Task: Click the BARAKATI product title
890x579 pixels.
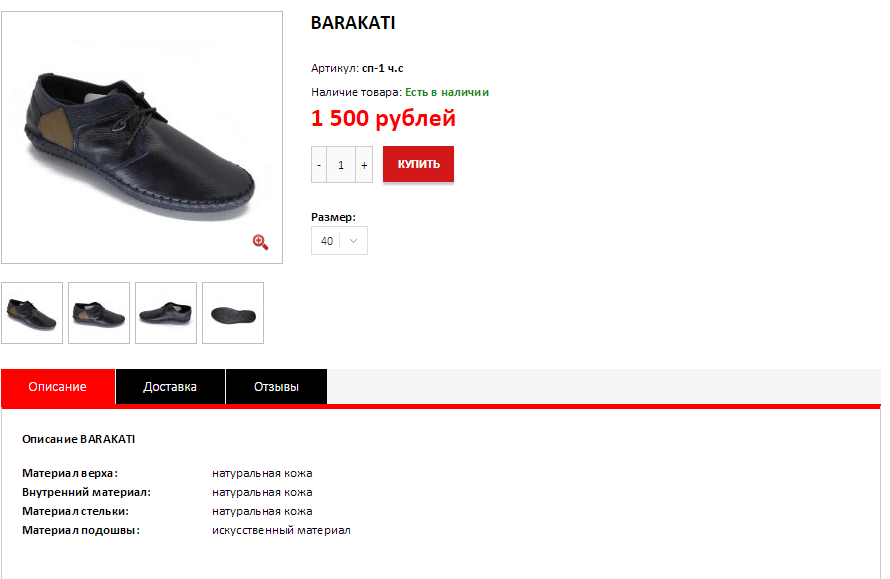Action: point(353,23)
